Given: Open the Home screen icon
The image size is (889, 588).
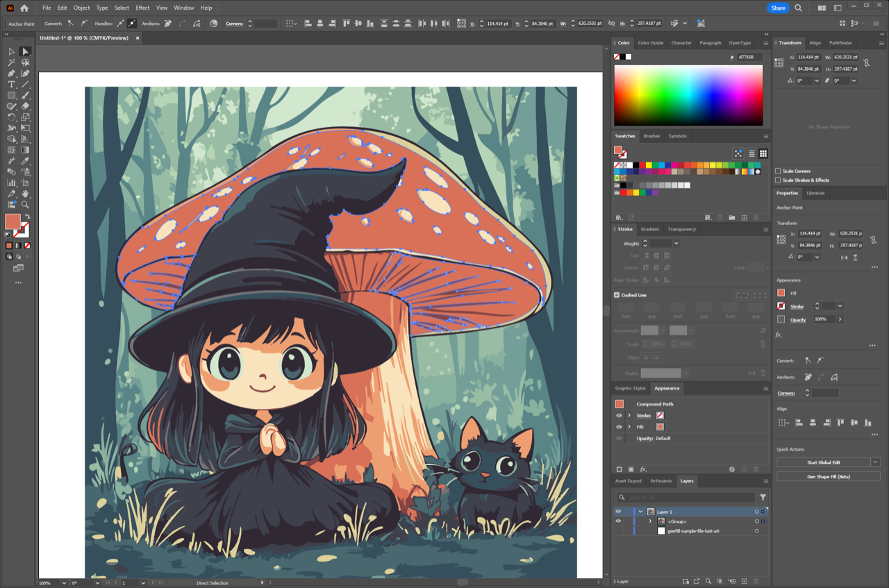Looking at the screenshot, I should click(24, 8).
